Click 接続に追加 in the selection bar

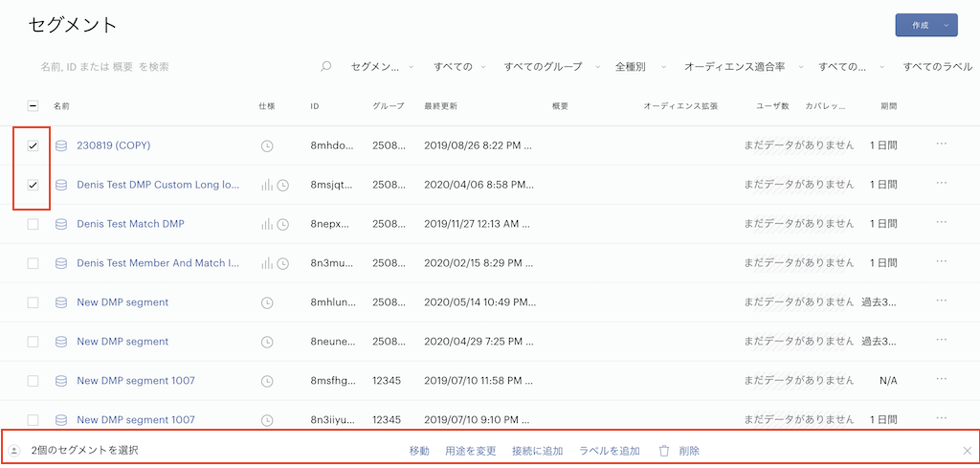click(x=538, y=451)
